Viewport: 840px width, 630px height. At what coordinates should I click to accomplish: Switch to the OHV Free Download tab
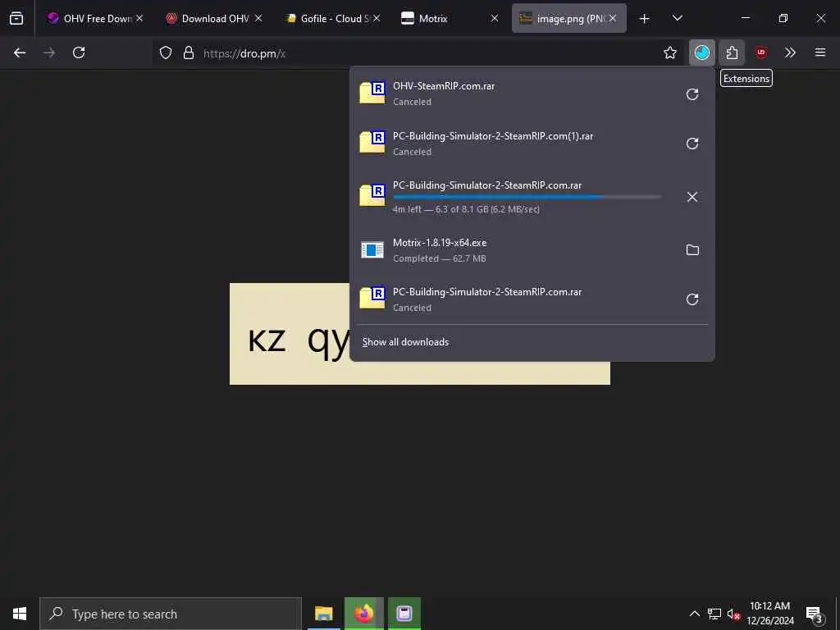click(94, 18)
